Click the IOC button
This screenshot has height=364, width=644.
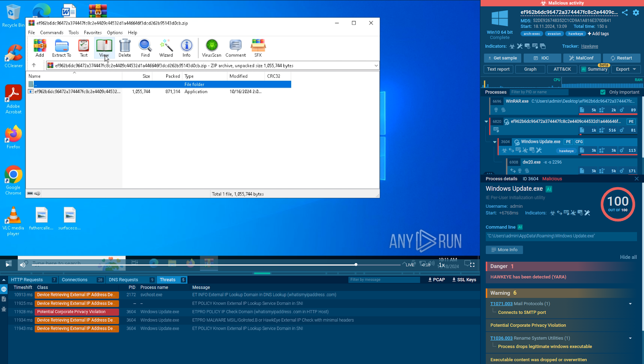[542, 58]
